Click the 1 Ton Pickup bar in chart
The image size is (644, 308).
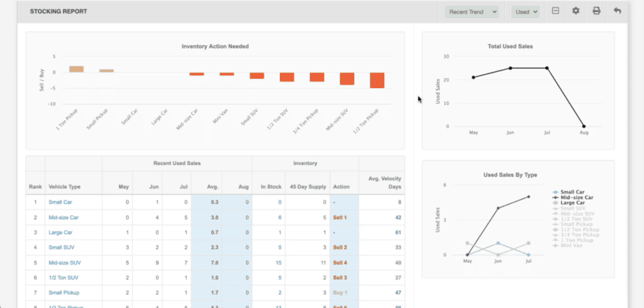pyautogui.click(x=76, y=69)
